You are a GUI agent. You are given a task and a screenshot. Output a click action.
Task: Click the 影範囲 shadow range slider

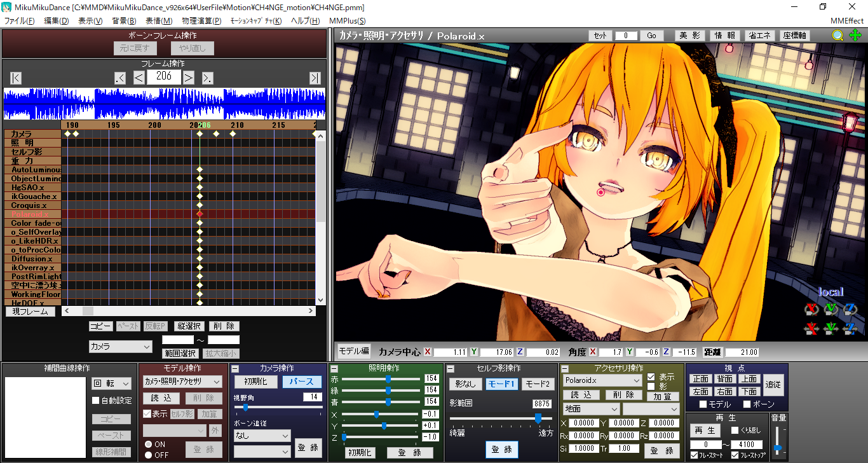(501, 418)
